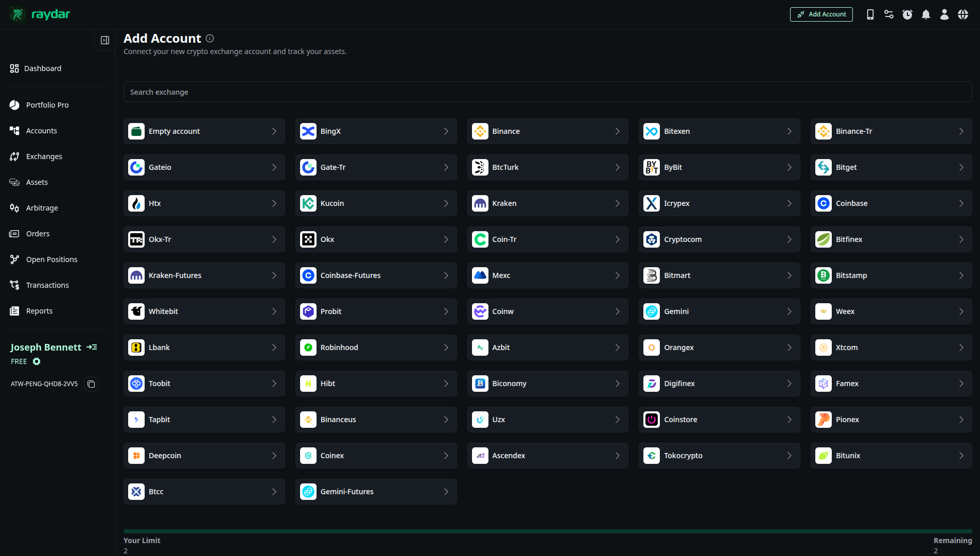This screenshot has height=556, width=980.
Task: Expand the Kraken-Futures row arrow
Action: 274,275
